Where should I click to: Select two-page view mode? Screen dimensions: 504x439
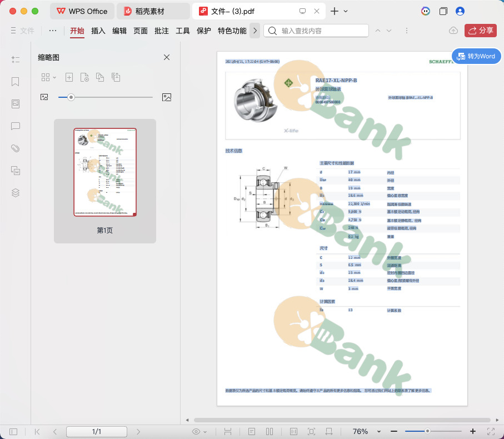coord(270,432)
